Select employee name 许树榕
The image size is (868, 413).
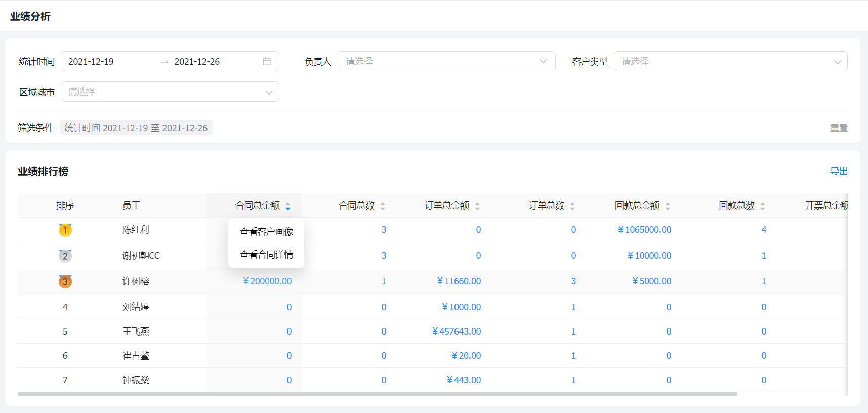[x=136, y=281]
